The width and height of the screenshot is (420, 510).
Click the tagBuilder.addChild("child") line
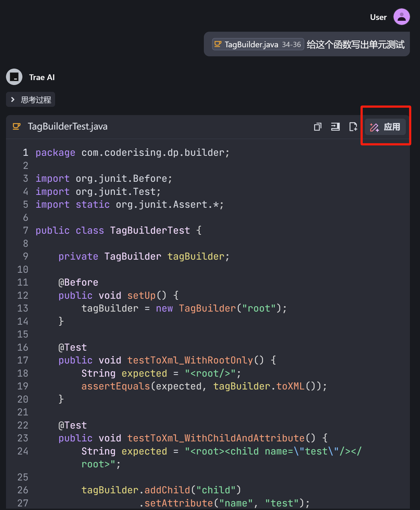pyautogui.click(x=161, y=490)
